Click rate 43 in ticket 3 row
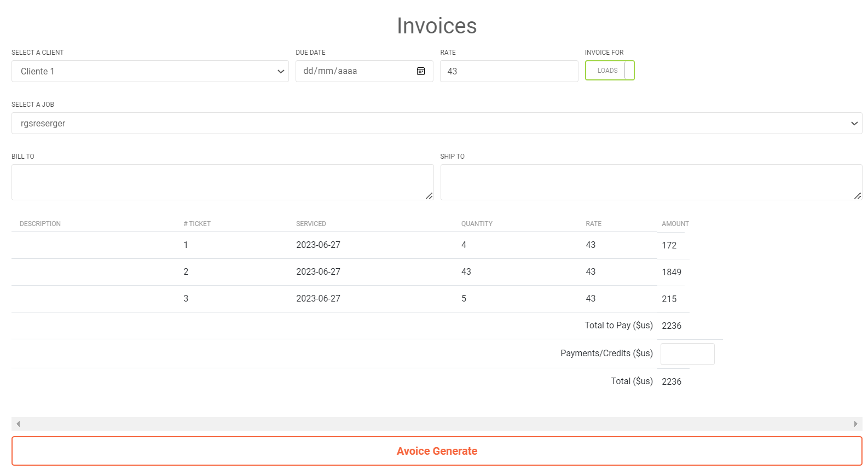Viewport: 868px width, 475px height. (x=591, y=299)
